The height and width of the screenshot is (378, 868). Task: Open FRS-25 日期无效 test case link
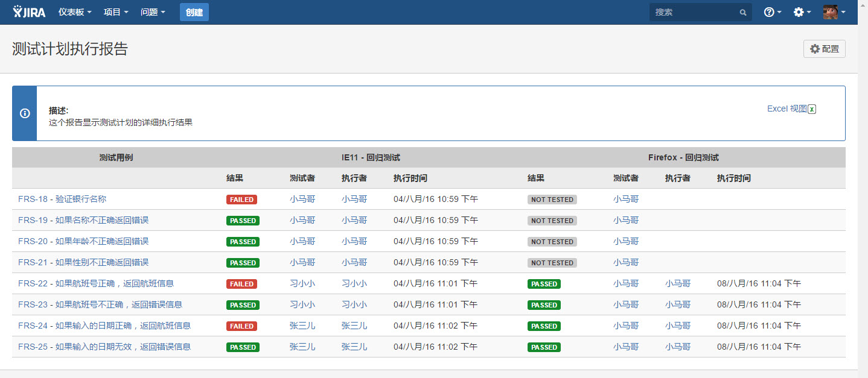(x=104, y=347)
